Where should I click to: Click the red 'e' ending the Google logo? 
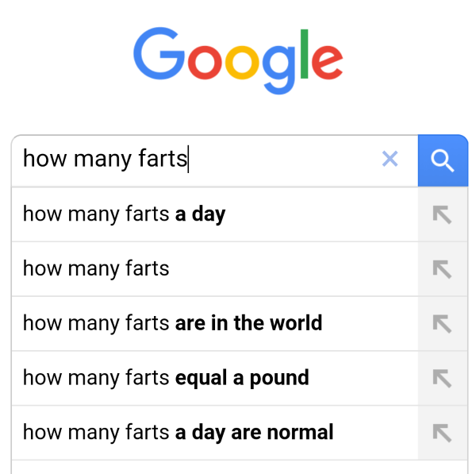[327, 62]
